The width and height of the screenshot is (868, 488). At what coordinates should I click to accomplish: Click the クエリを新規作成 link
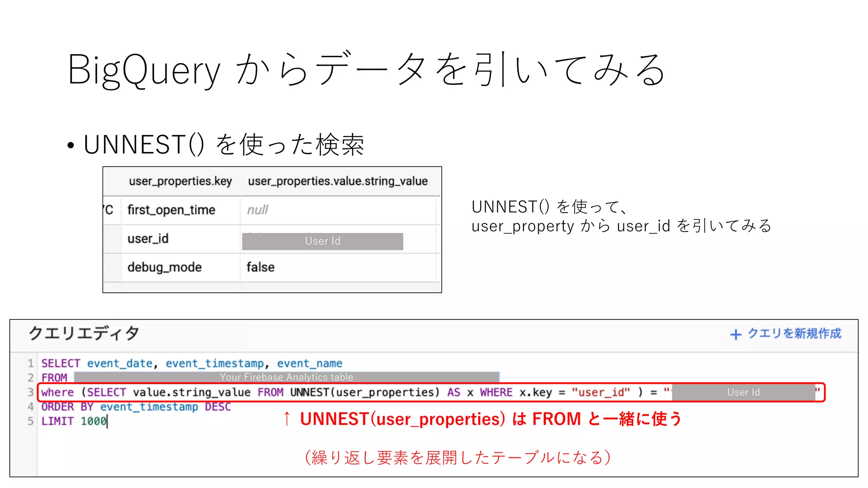click(794, 334)
